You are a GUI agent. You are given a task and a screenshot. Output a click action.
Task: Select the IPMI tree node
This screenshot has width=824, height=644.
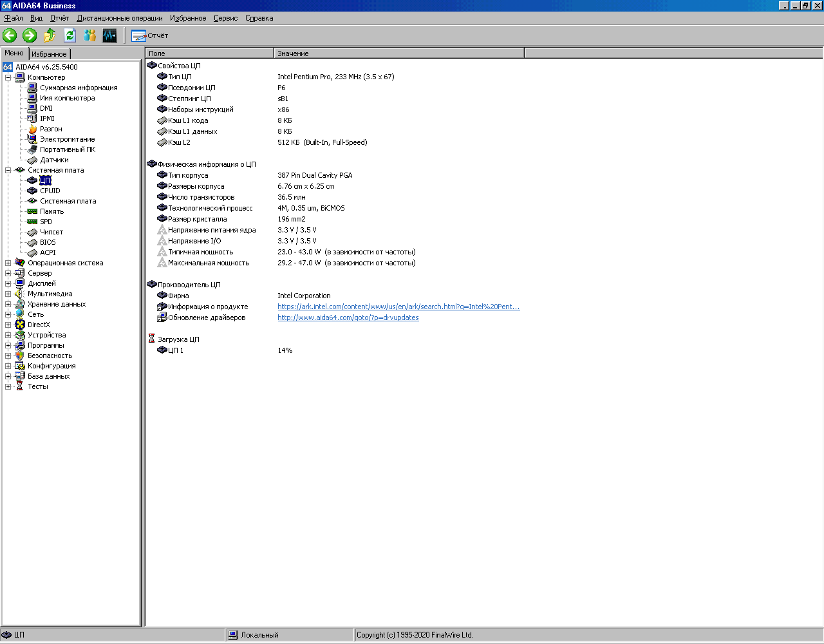point(47,118)
